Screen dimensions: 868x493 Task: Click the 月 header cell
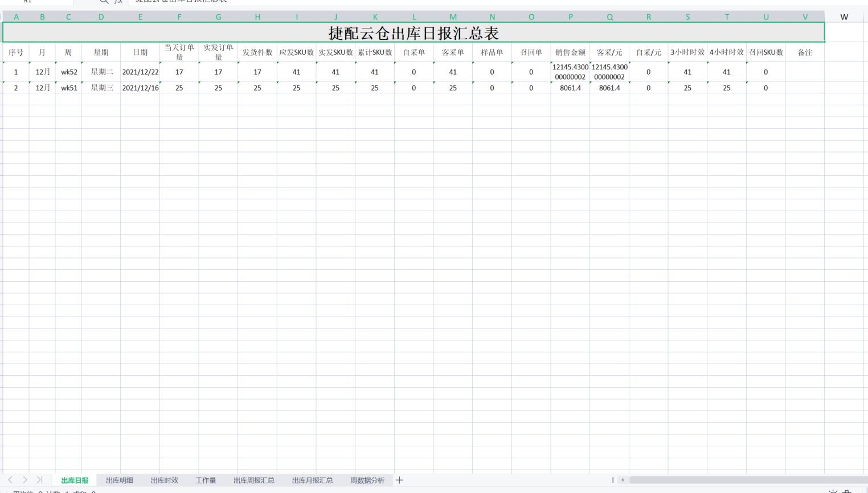tap(42, 52)
